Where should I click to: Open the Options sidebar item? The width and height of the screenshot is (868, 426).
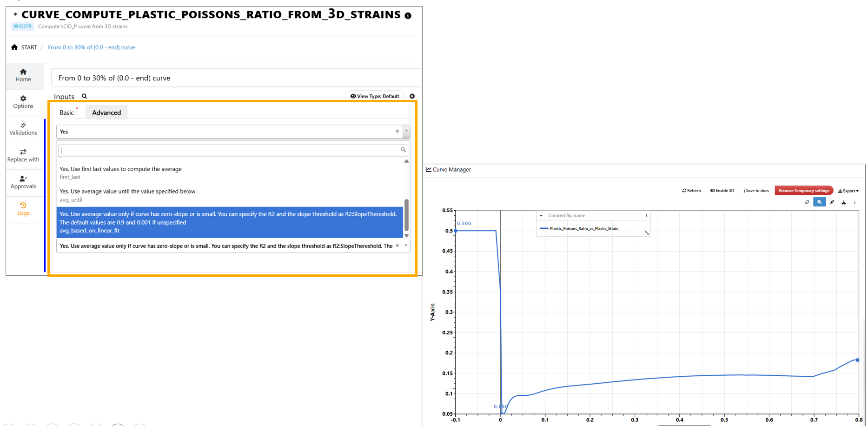[23, 102]
